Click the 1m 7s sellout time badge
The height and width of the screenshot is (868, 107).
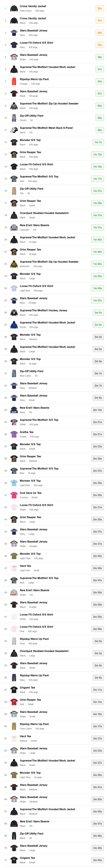(98, 142)
